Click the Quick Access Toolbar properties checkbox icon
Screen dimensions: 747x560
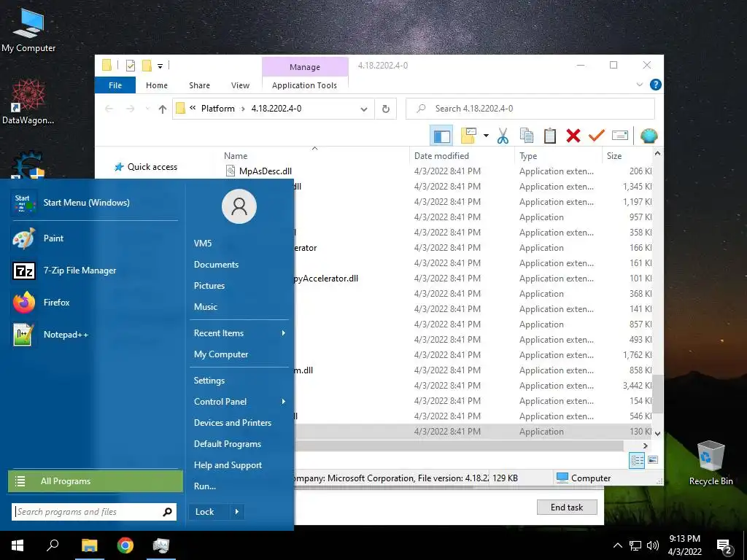coord(130,66)
